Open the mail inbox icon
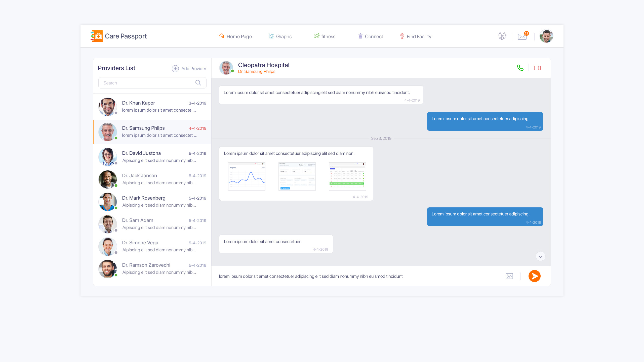Viewport: 644px width, 362px height. 522,37
